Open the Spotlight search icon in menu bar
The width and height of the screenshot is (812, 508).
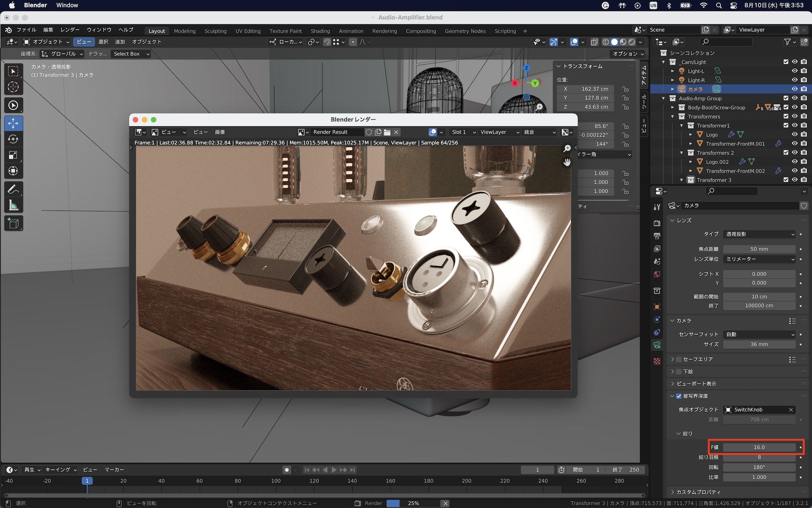click(719, 5)
